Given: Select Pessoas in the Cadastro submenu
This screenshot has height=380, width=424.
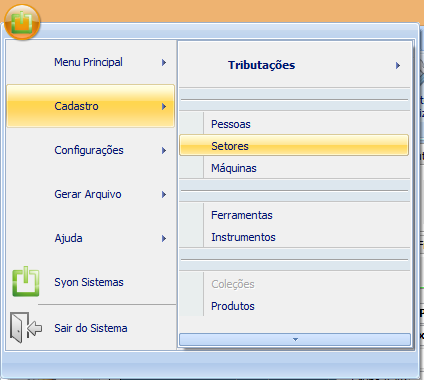Looking at the screenshot, I should (x=294, y=124).
